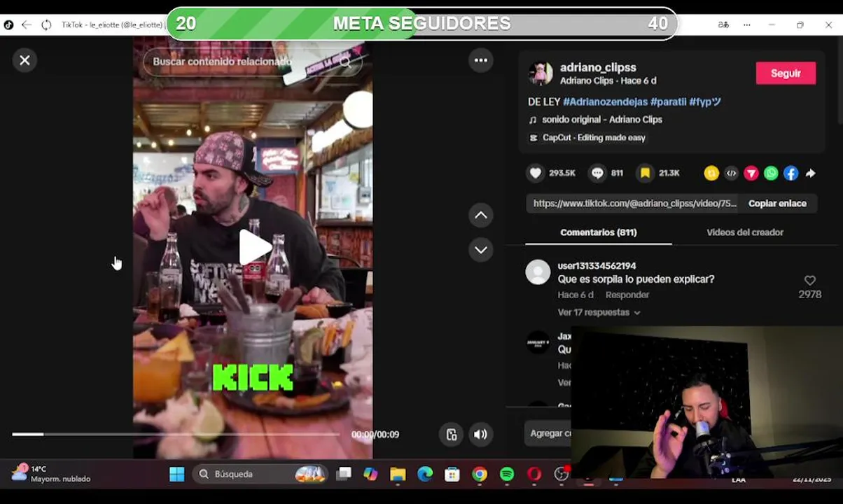Open sonido original - Adriano Clips
The image size is (843, 504).
(x=601, y=120)
